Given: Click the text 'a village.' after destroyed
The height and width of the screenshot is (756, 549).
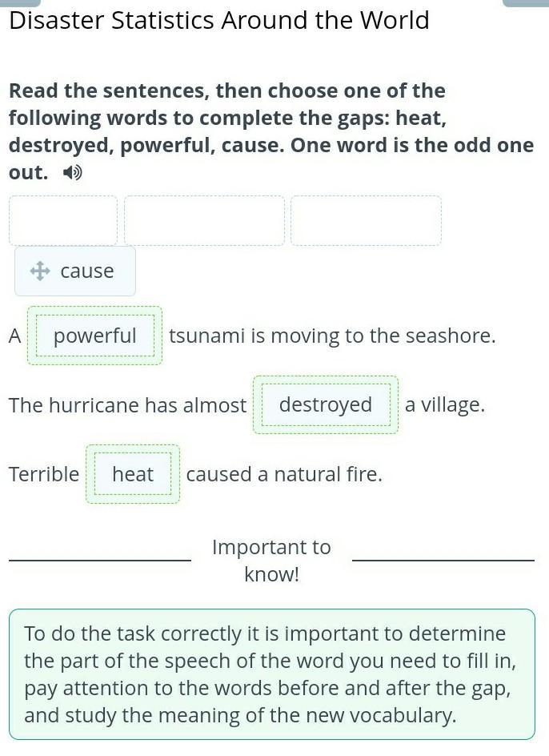Looking at the screenshot, I should 445,405.
